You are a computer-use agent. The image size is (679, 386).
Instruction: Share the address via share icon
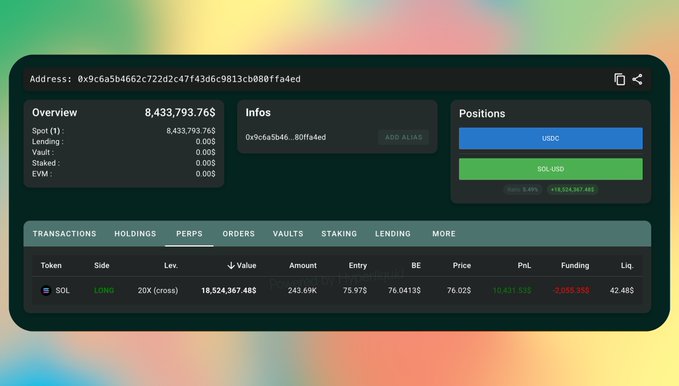637,79
